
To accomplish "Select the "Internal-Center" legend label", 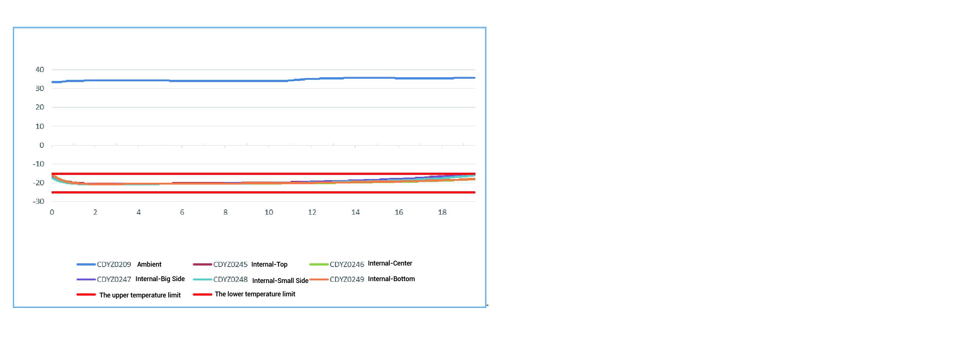I will [389, 263].
